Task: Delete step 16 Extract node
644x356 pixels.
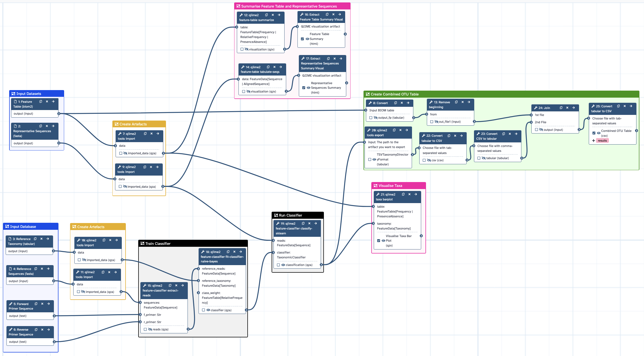Action: (333, 15)
